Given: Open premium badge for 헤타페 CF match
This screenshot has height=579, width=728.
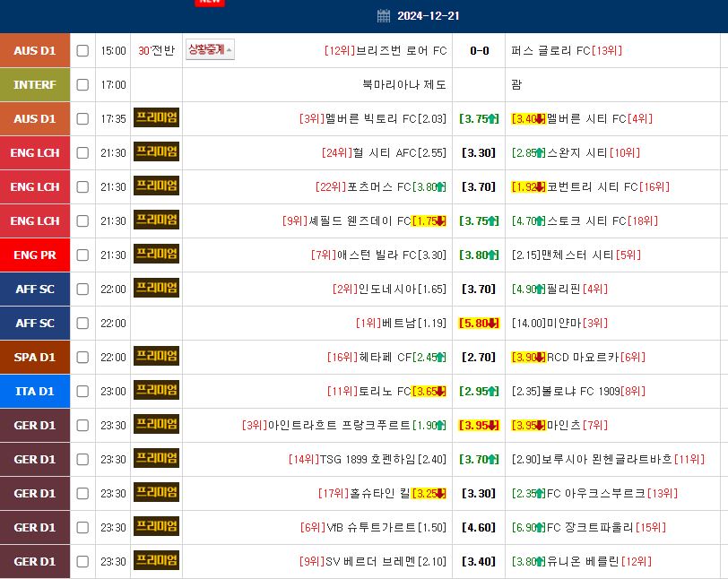Looking at the screenshot, I should tap(157, 356).
